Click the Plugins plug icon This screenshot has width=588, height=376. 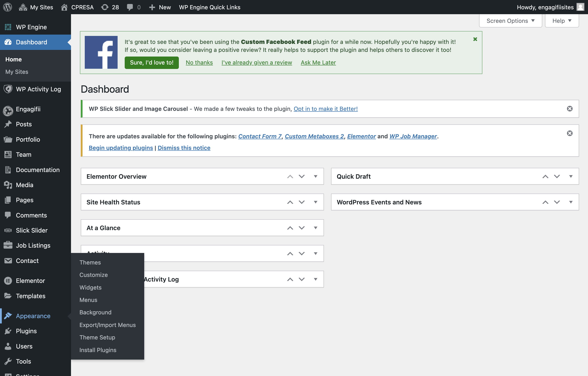[x=8, y=331]
